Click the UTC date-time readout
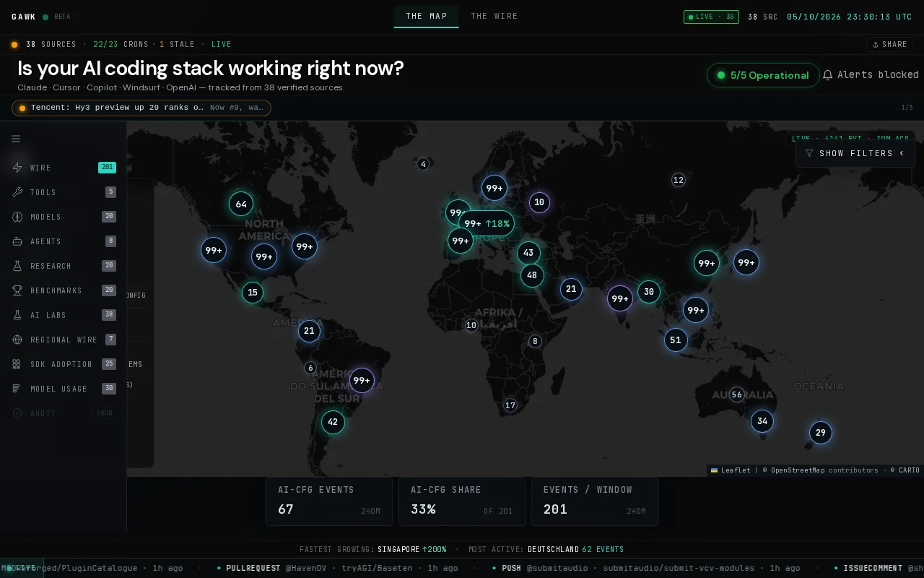The width and height of the screenshot is (924, 578). click(850, 17)
